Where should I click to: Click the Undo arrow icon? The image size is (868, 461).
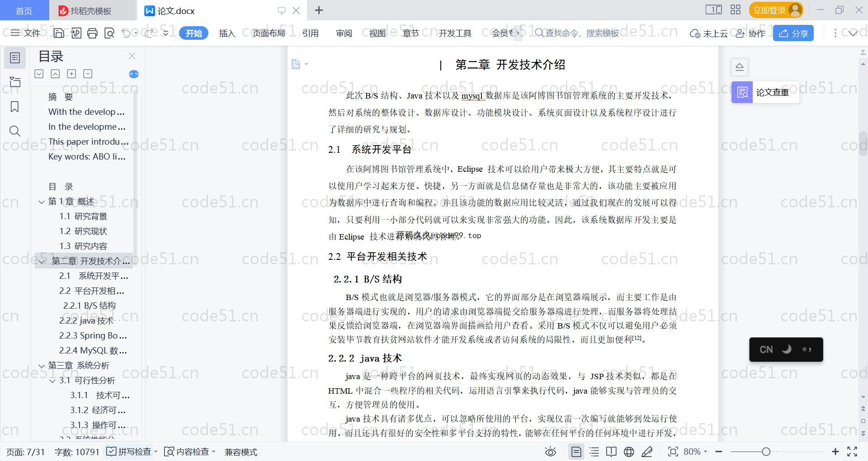coord(126,33)
